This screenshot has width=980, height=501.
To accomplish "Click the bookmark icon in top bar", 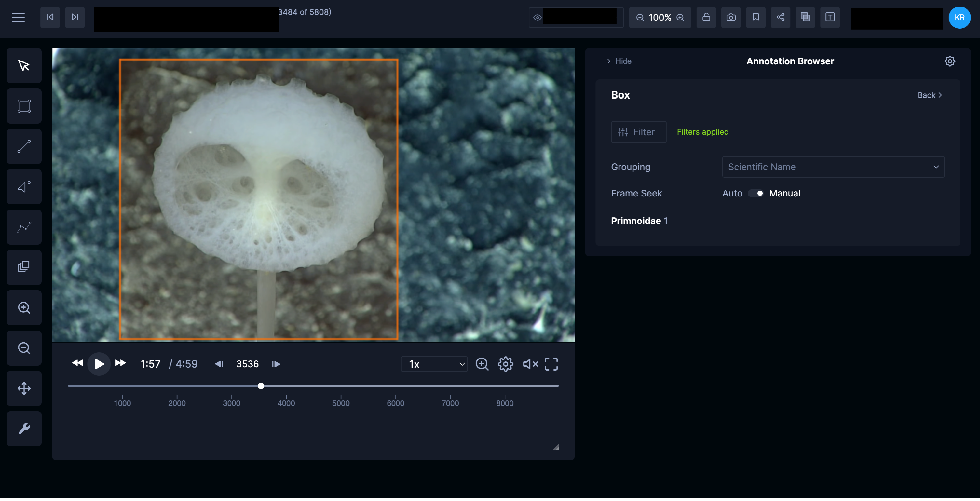I will pyautogui.click(x=755, y=18).
